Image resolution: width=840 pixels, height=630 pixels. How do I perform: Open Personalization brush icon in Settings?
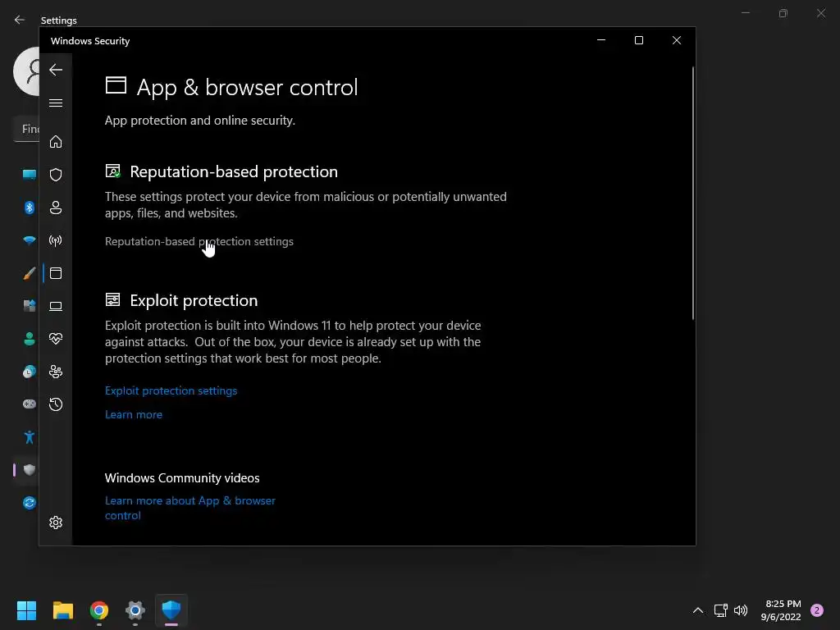click(x=30, y=273)
